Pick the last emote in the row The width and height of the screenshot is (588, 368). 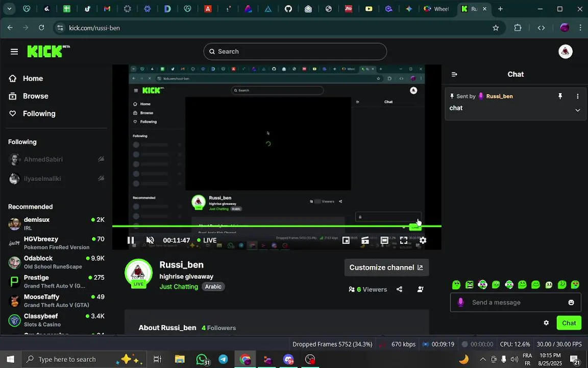(575, 285)
